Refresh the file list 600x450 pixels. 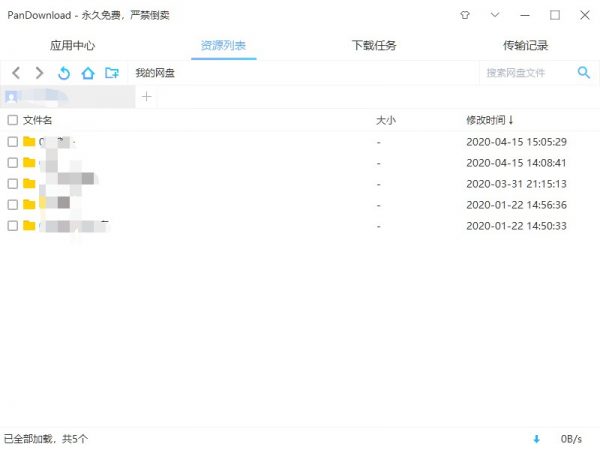point(64,73)
